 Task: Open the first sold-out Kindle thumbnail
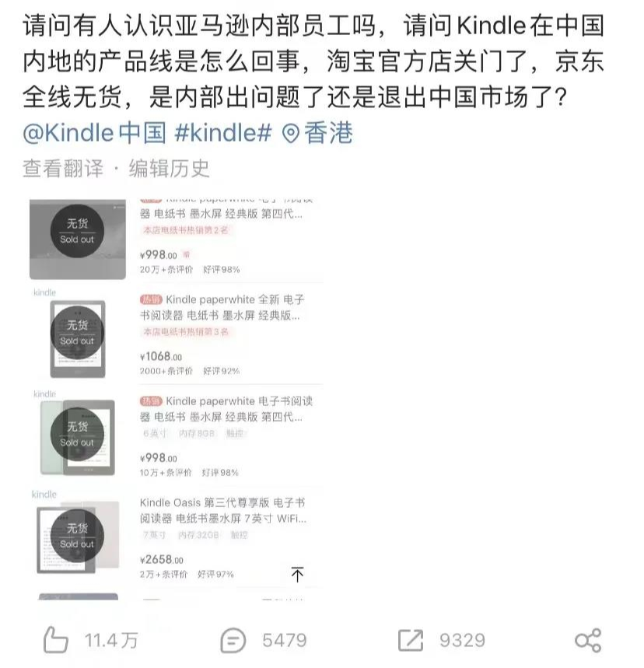coord(78,240)
